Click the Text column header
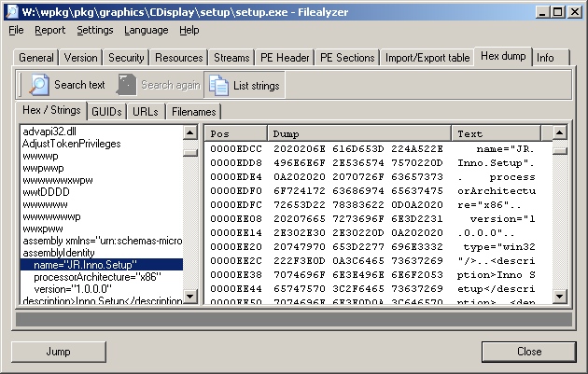 point(496,133)
